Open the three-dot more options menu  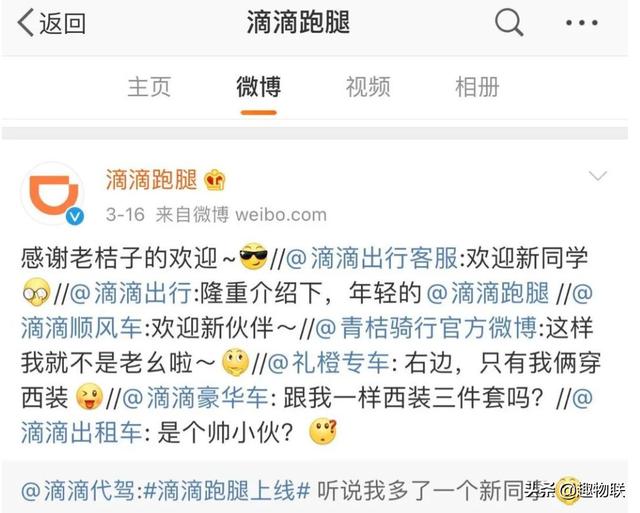point(582,23)
